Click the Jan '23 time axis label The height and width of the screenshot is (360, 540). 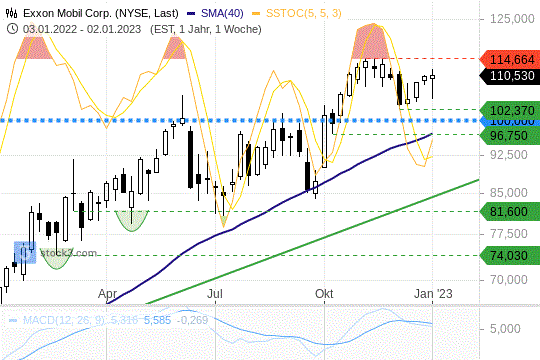433,294
